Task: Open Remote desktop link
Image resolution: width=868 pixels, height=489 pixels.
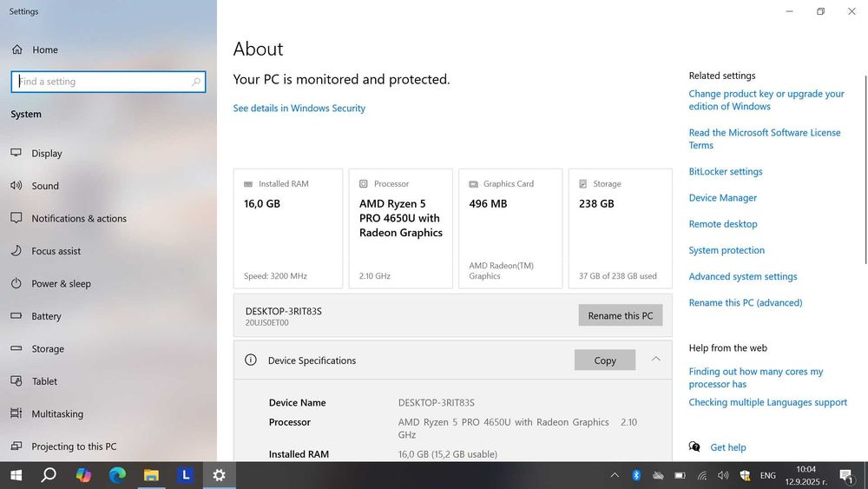Action: [x=723, y=224]
